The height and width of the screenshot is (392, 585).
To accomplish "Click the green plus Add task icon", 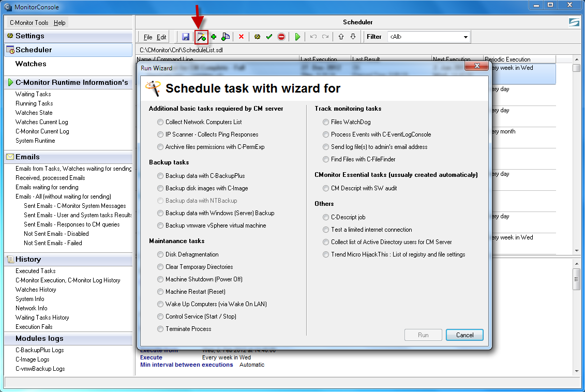I will click(214, 37).
